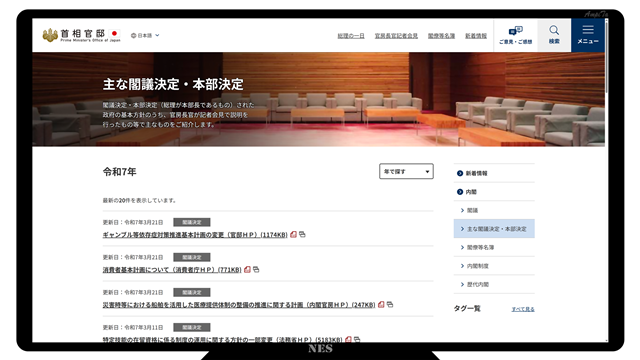Open ギャンブル等依存症対策推進基本計画の変更 link
The height and width of the screenshot is (360, 640).
coord(195,235)
